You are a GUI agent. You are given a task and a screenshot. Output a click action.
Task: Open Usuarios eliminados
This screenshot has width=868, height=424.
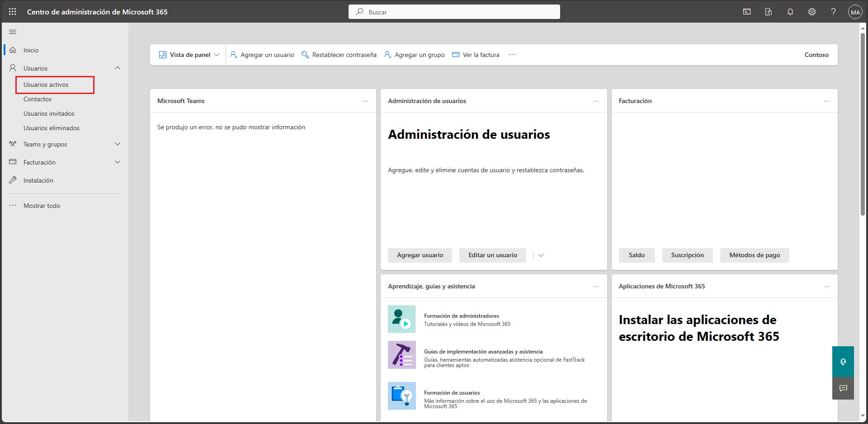point(52,128)
